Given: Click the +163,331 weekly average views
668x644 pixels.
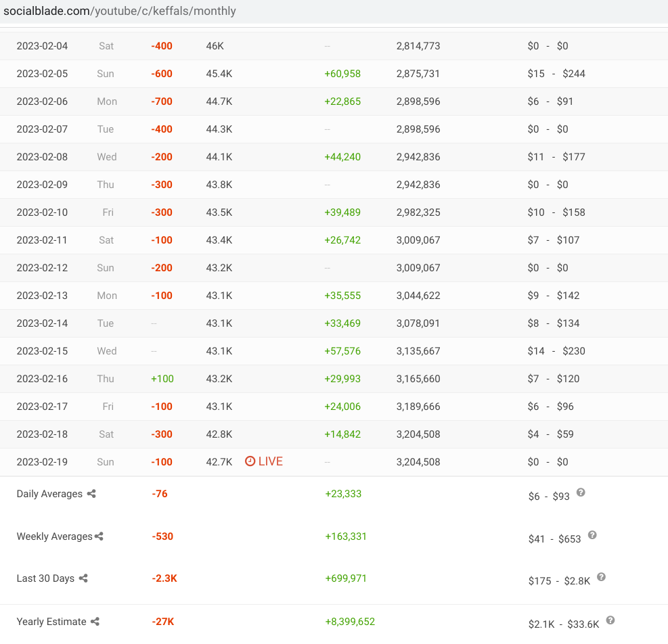Looking at the screenshot, I should [346, 536].
